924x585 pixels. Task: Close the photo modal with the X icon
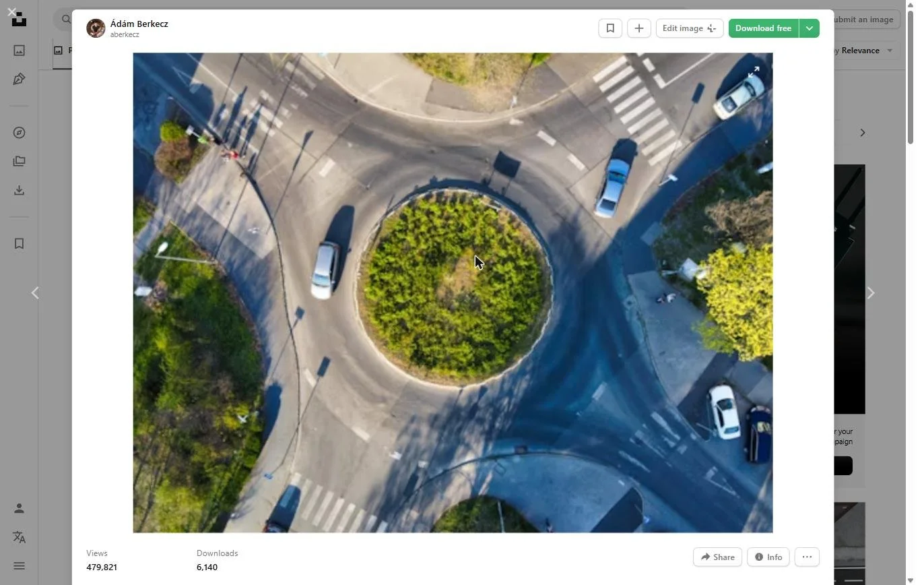11,11
